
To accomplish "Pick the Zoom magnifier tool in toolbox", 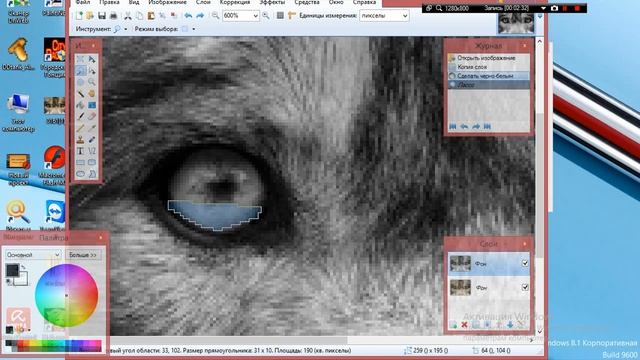I will [x=92, y=82].
